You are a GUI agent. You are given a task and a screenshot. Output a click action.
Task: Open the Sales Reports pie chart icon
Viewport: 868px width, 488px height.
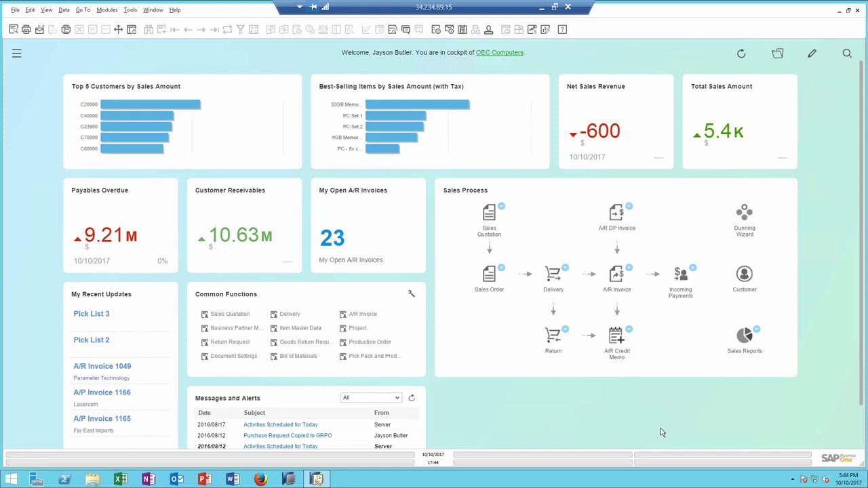(745, 335)
